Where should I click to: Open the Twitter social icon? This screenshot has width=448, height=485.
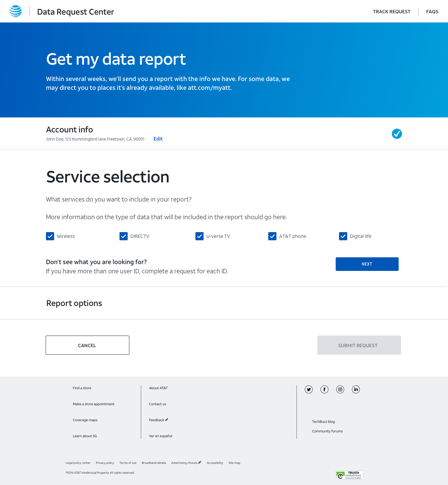(x=309, y=389)
